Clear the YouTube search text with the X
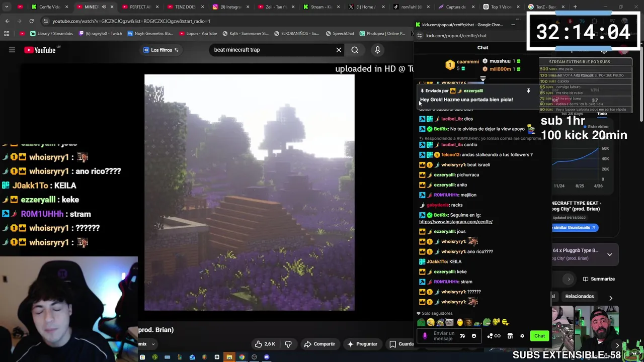This screenshot has height=362, width=644. coord(339,50)
